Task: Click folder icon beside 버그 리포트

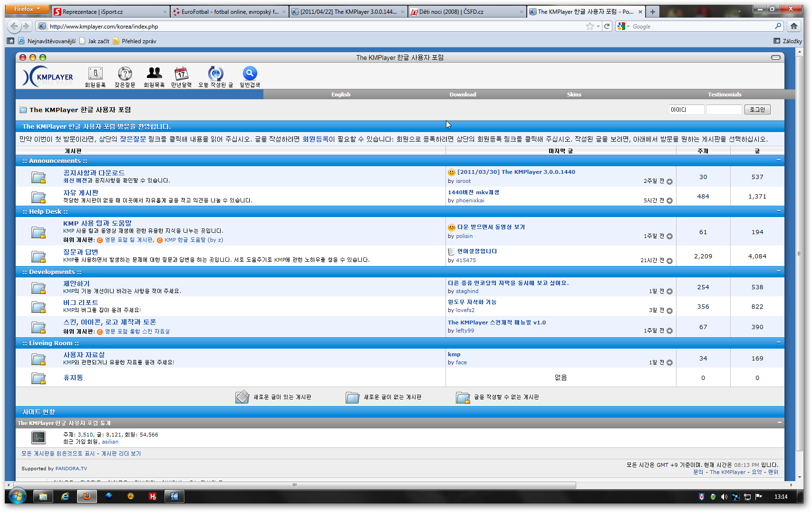Action: coord(39,307)
